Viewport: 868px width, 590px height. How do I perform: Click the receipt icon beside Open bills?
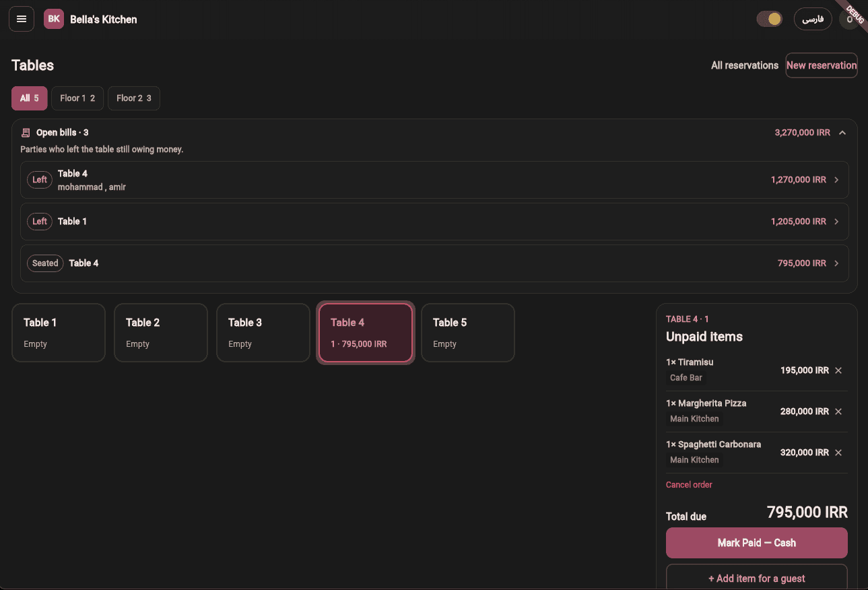point(26,133)
